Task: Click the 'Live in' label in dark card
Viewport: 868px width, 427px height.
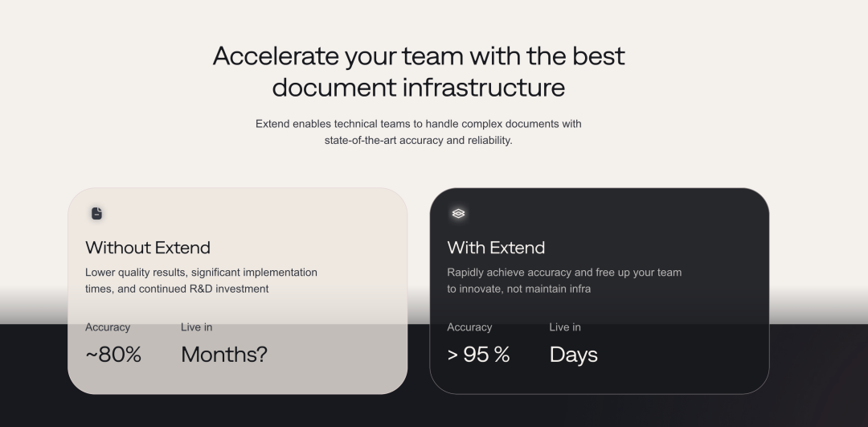Action: pyautogui.click(x=565, y=327)
